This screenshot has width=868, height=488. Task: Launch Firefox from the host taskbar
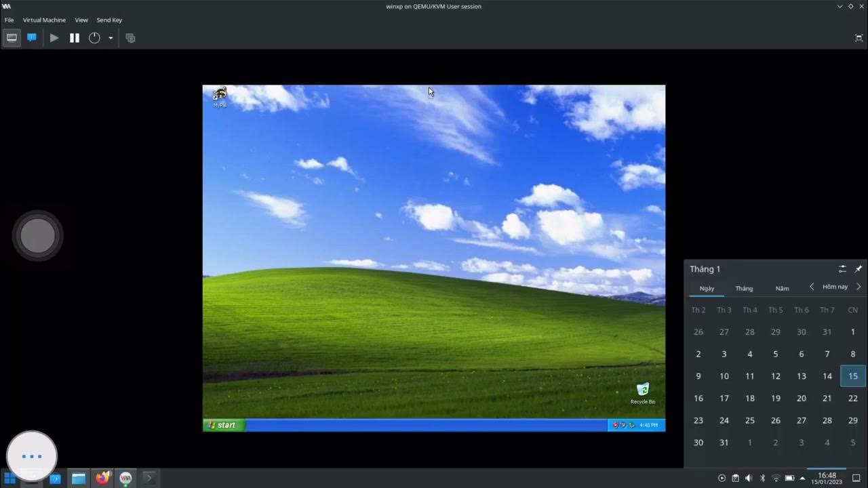point(102,479)
